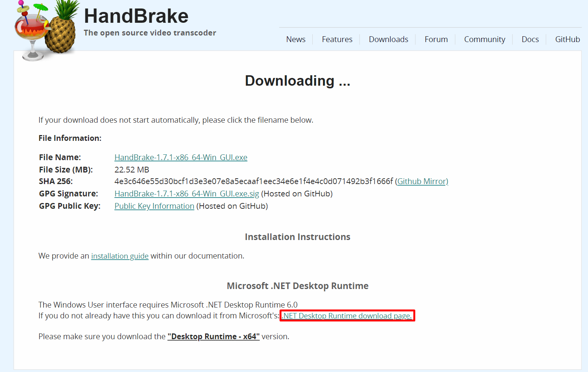Open the Public Key Information link
The image size is (588, 372).
click(154, 206)
